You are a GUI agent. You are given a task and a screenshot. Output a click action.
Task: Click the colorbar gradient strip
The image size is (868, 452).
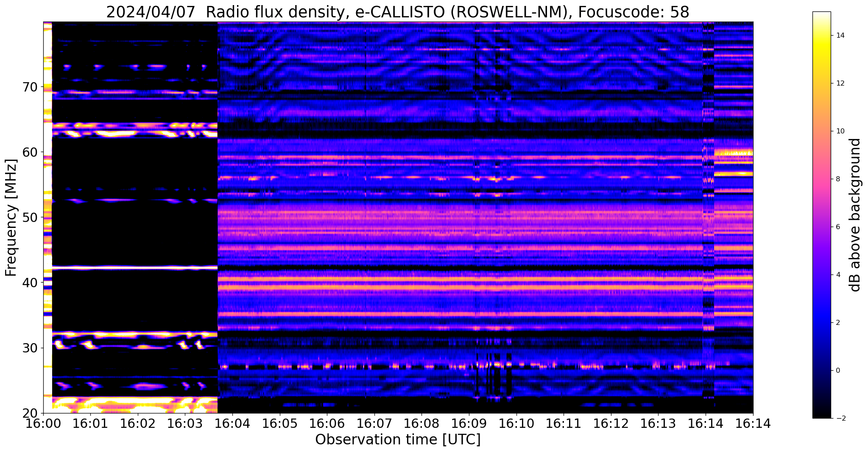coord(821,215)
